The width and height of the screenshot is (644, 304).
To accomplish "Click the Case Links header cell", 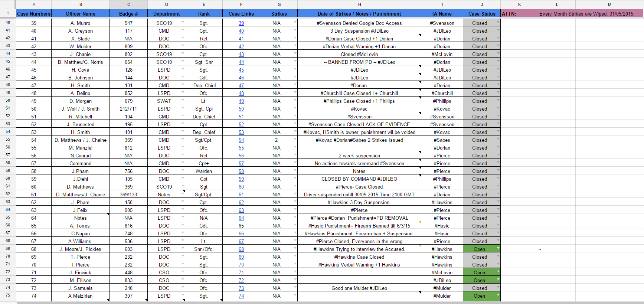I will (x=241, y=14).
